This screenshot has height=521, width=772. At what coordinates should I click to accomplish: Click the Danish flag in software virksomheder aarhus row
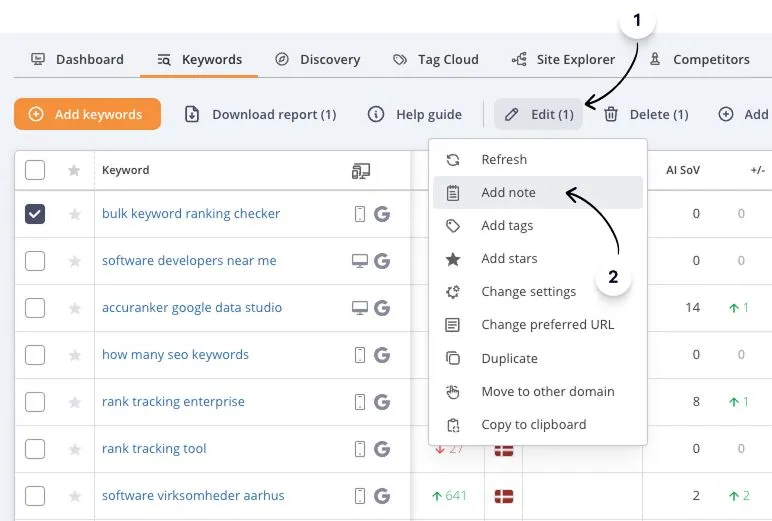(504, 496)
